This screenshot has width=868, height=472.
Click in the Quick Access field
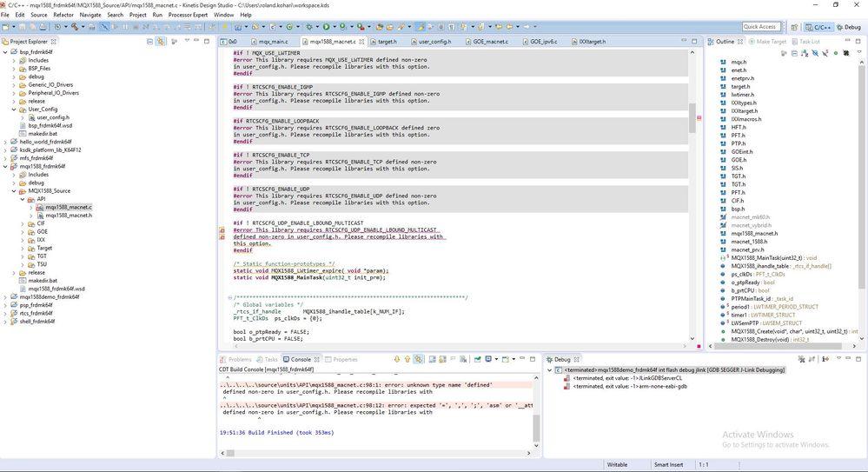pyautogui.click(x=761, y=27)
